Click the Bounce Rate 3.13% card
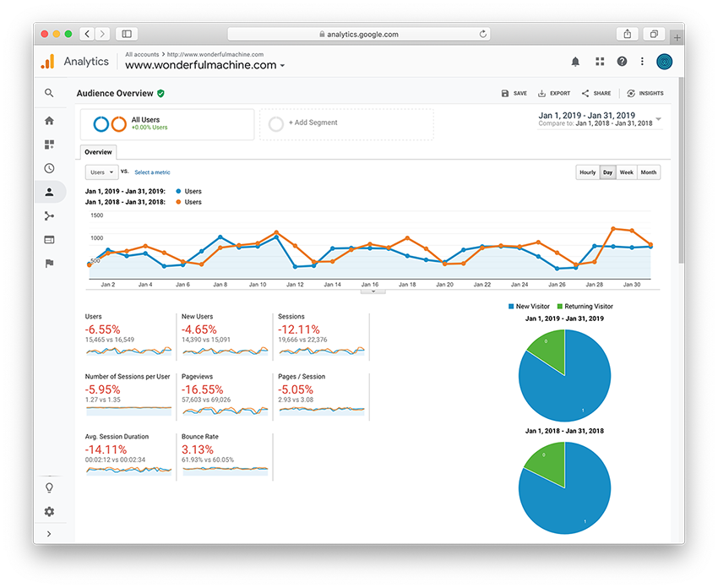 (x=225, y=456)
